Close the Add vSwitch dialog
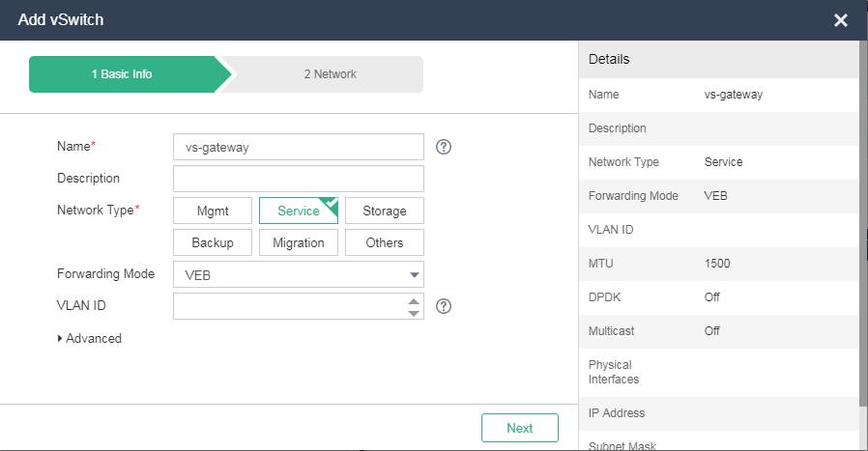868x451 pixels. 840,20
